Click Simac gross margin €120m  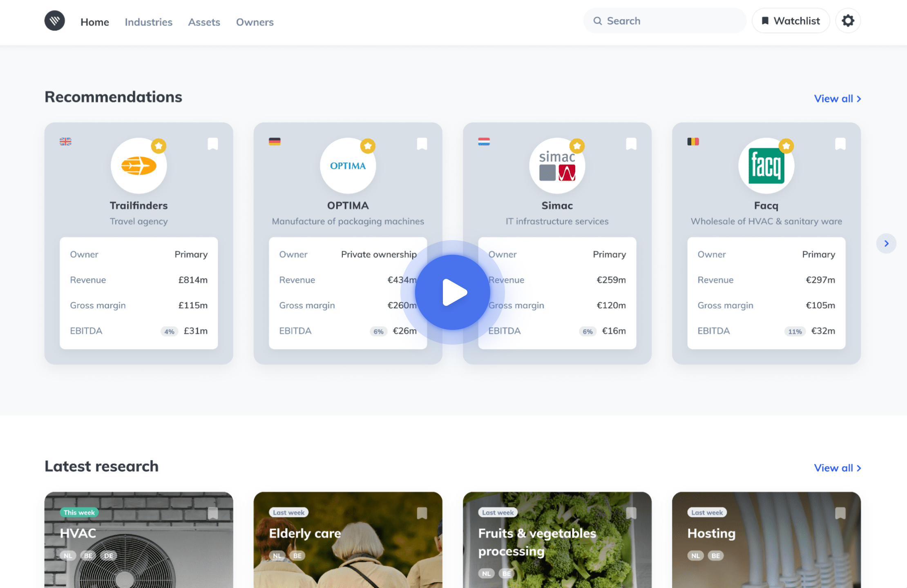[x=611, y=305]
